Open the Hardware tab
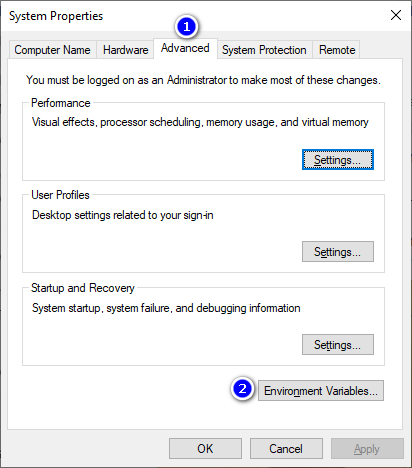This screenshot has height=468, width=412. 125,50
